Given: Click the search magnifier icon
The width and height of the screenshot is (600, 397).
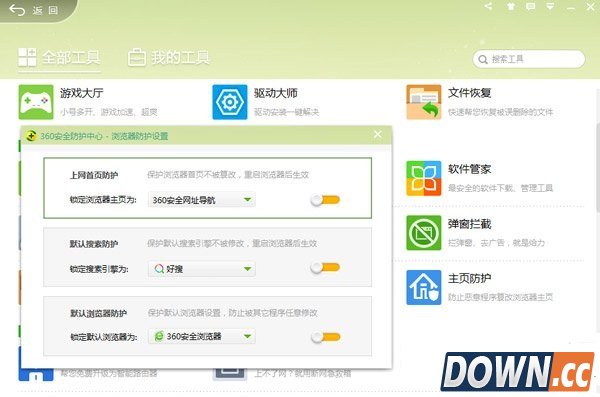Looking at the screenshot, I should [x=483, y=59].
